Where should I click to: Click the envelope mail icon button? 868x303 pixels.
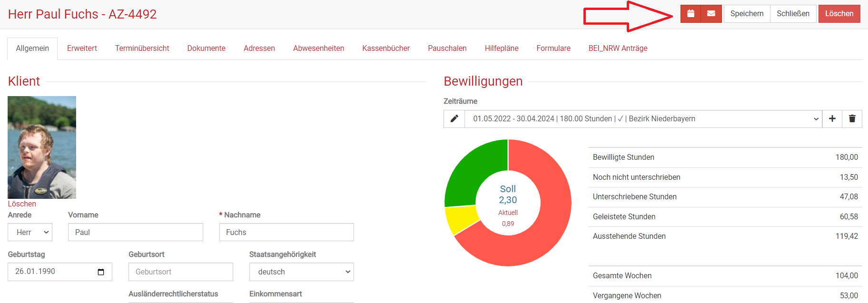tap(711, 14)
